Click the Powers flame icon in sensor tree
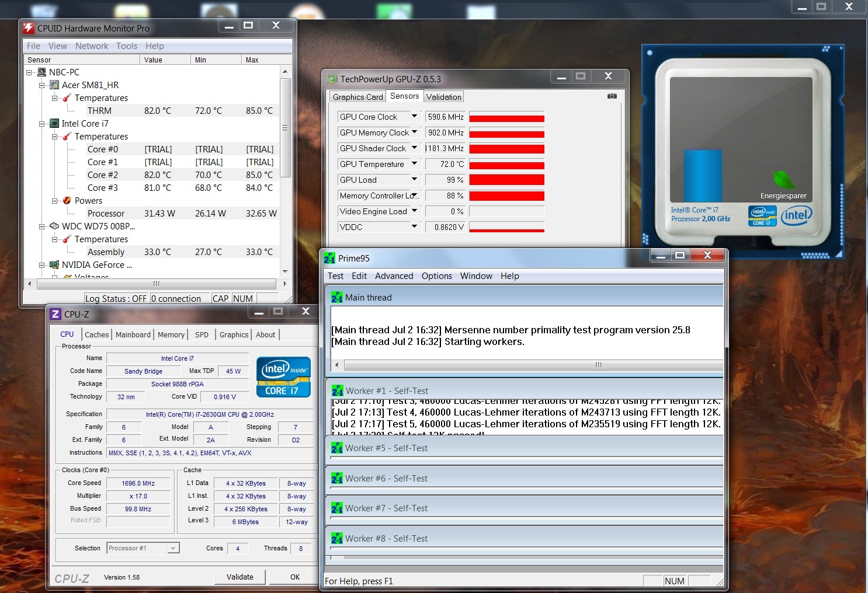 [x=67, y=200]
